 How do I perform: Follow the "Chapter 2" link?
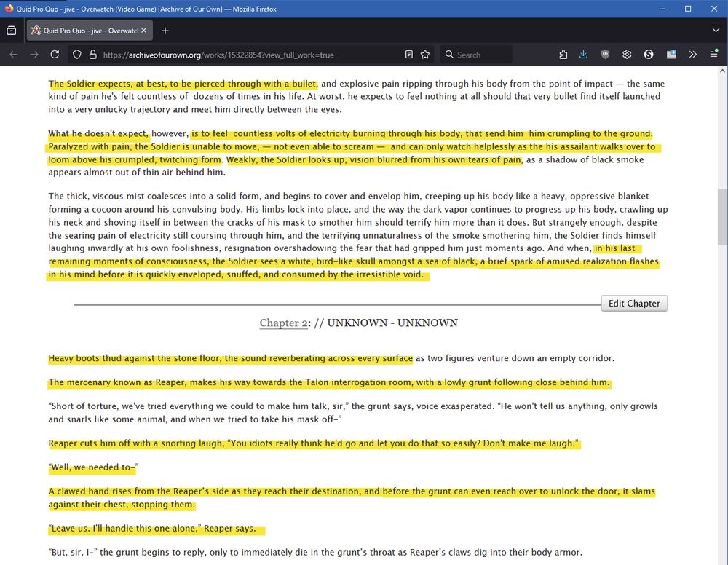point(283,323)
